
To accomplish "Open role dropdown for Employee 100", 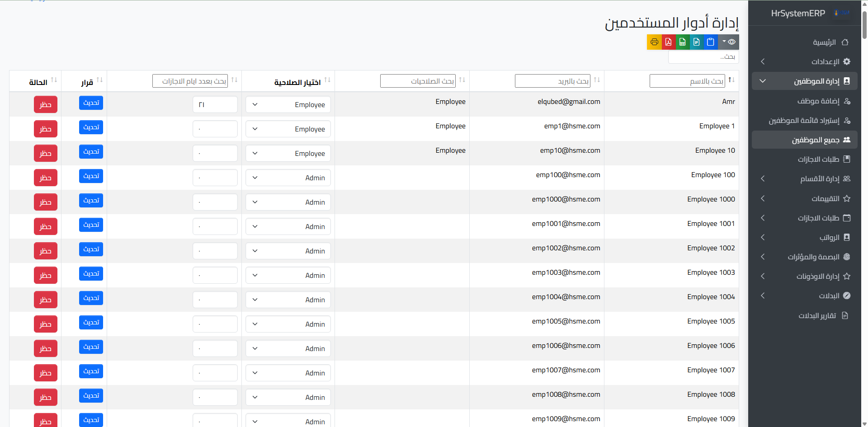I will coord(288,178).
